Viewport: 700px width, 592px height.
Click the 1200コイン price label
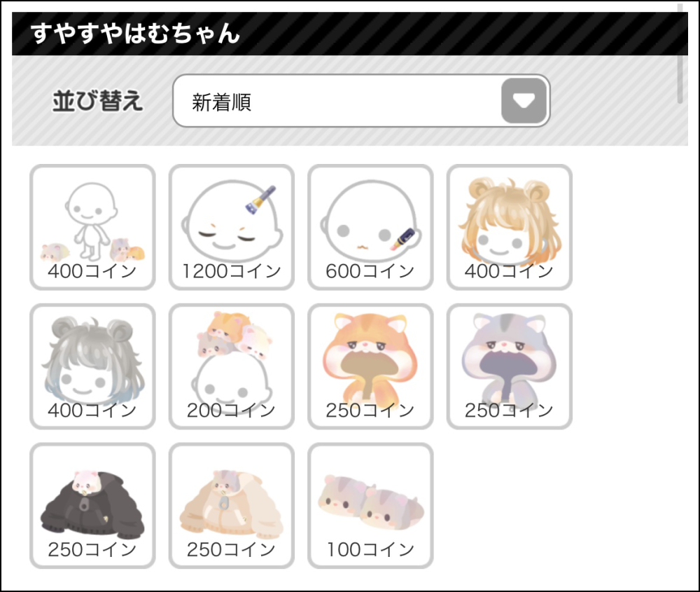[x=232, y=271]
